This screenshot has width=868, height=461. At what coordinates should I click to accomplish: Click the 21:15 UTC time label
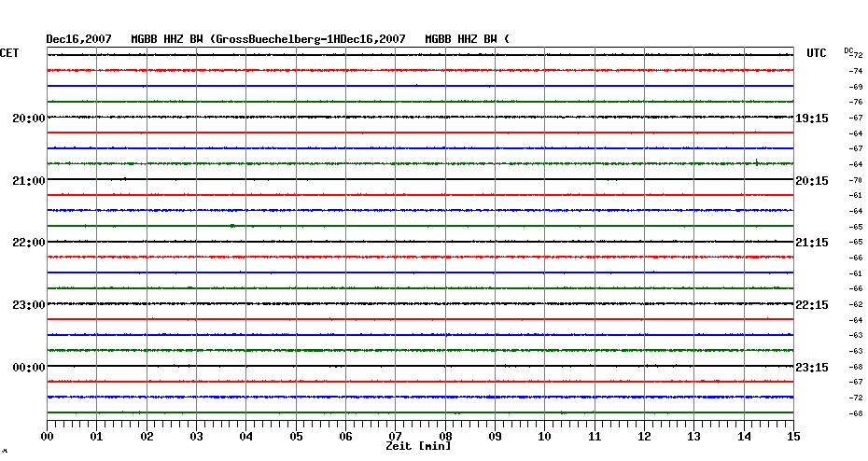(x=812, y=243)
